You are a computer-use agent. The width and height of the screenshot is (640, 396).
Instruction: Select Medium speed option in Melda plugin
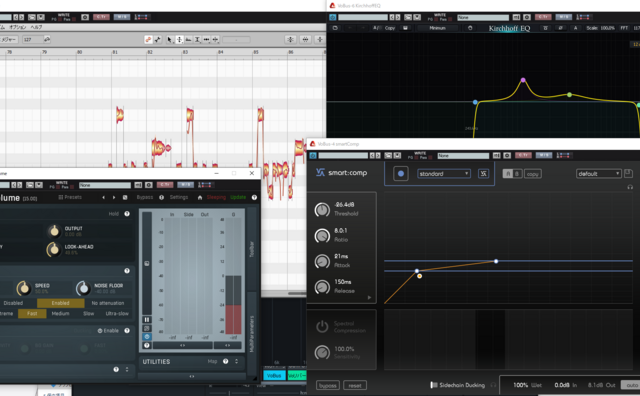[x=60, y=314]
